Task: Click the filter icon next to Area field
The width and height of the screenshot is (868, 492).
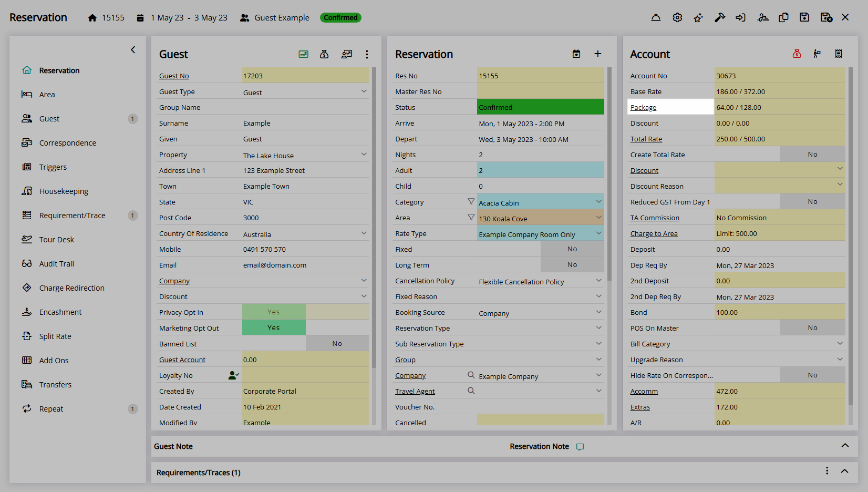Action: (471, 217)
